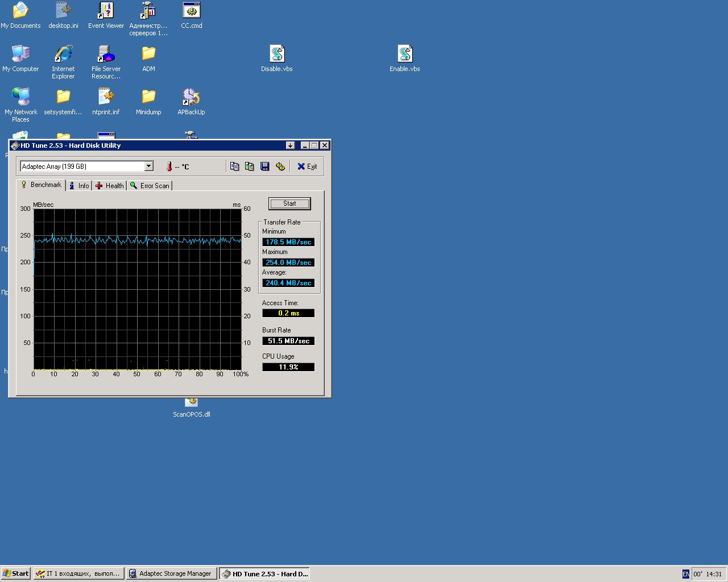Click the copy screenshot to clipboard icon
Viewport: 728px width, 582px height.
click(x=249, y=167)
